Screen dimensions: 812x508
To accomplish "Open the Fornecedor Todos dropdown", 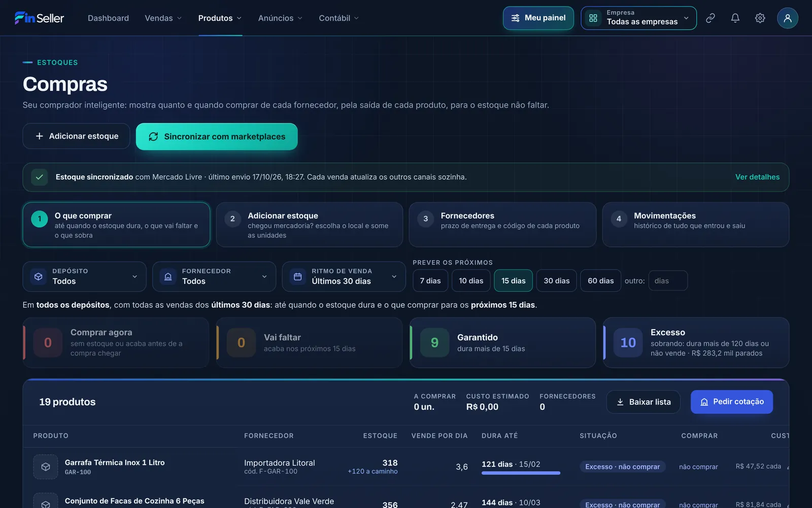I will (x=214, y=277).
